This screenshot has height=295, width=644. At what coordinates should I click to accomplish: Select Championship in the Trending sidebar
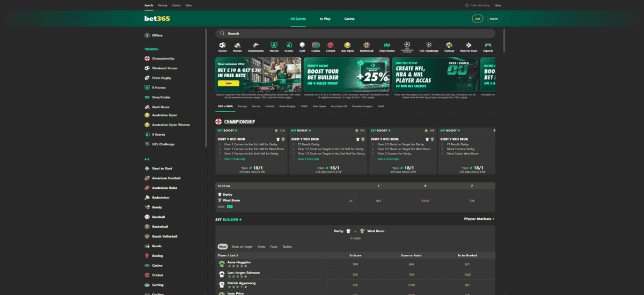[159, 58]
